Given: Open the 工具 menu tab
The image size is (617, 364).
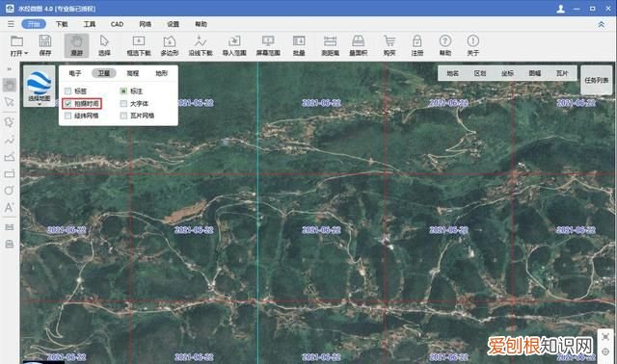Looking at the screenshot, I should click(90, 24).
